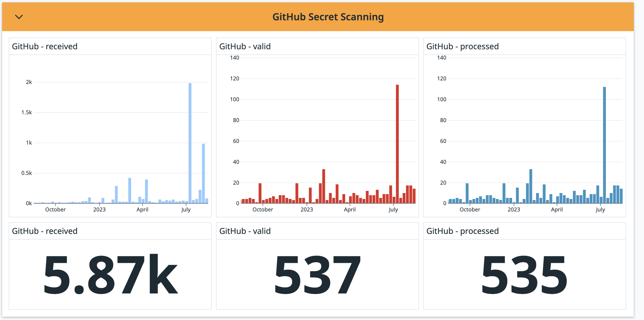Screen dimensions: 644x320
Task: Select the GitHub - processed bar chart title
Action: pos(462,47)
